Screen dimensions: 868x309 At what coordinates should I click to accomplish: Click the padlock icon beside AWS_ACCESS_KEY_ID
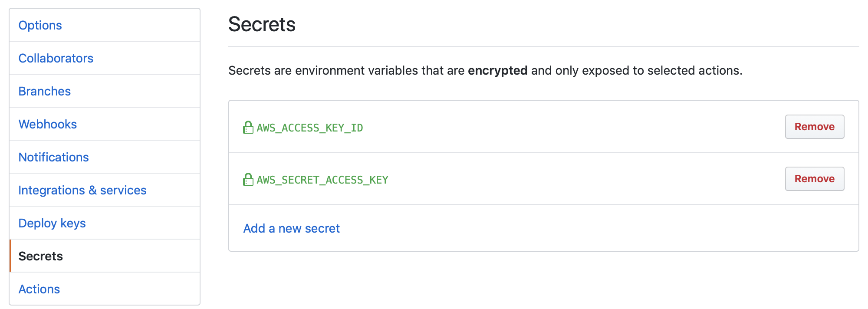pyautogui.click(x=247, y=128)
